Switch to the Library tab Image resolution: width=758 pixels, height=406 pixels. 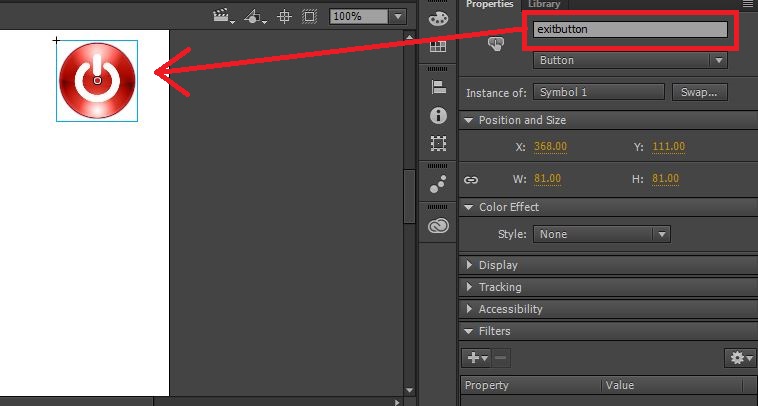544,4
